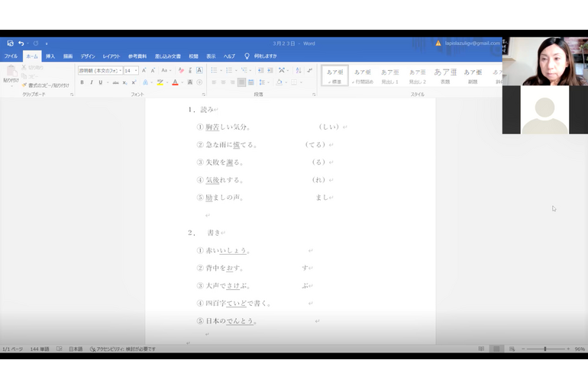Apply bullet list formatting
This screenshot has width=588, height=389.
point(215,70)
